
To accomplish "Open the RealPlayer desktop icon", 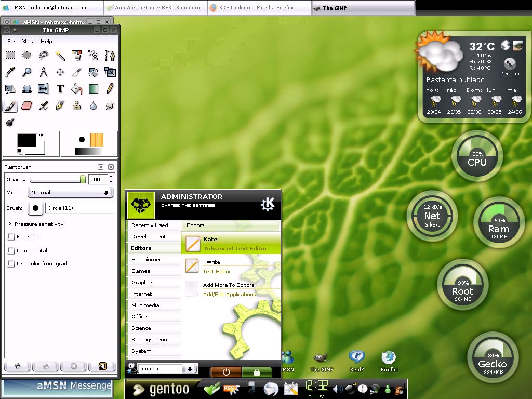I will [x=356, y=362].
